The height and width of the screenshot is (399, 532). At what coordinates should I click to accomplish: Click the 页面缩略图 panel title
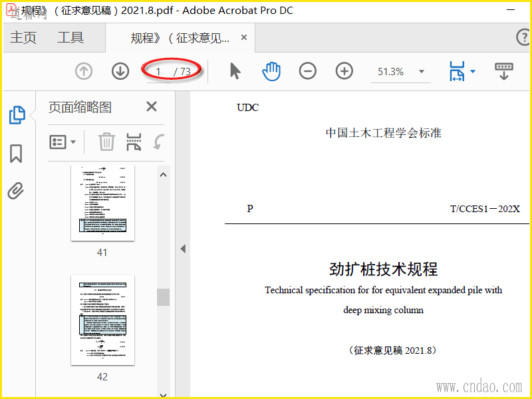[80, 107]
